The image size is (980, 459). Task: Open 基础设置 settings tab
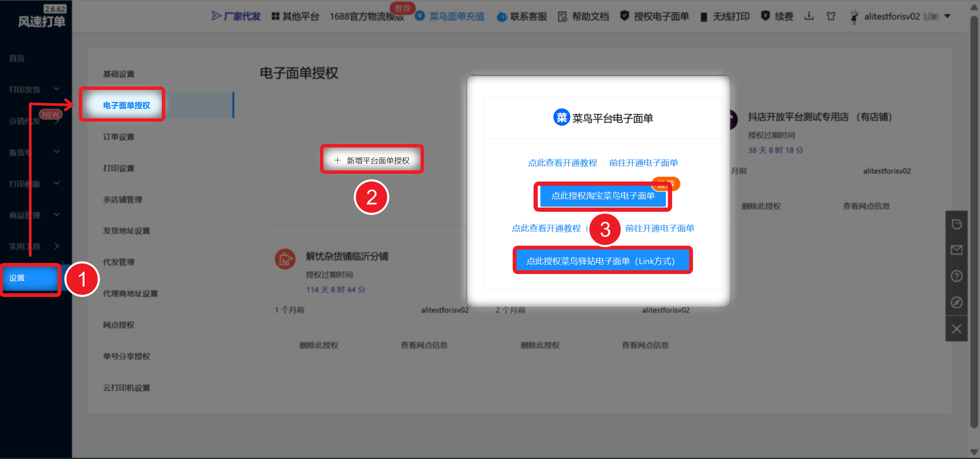click(119, 74)
